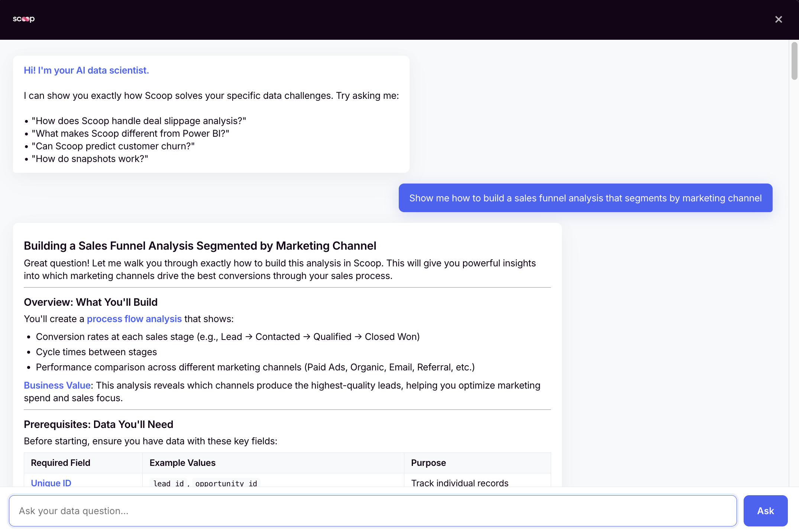Viewport: 799px width, 532px height.
Task: Click the Scoop logo in the header
Action: [23, 19]
